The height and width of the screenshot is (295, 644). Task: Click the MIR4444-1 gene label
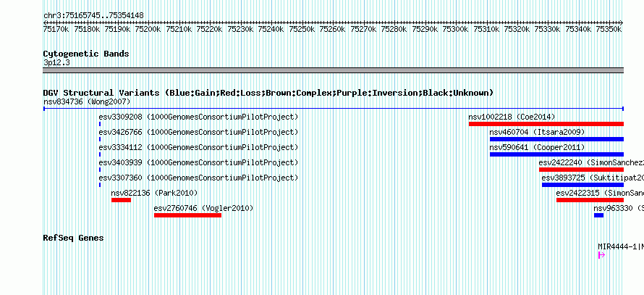click(621, 246)
